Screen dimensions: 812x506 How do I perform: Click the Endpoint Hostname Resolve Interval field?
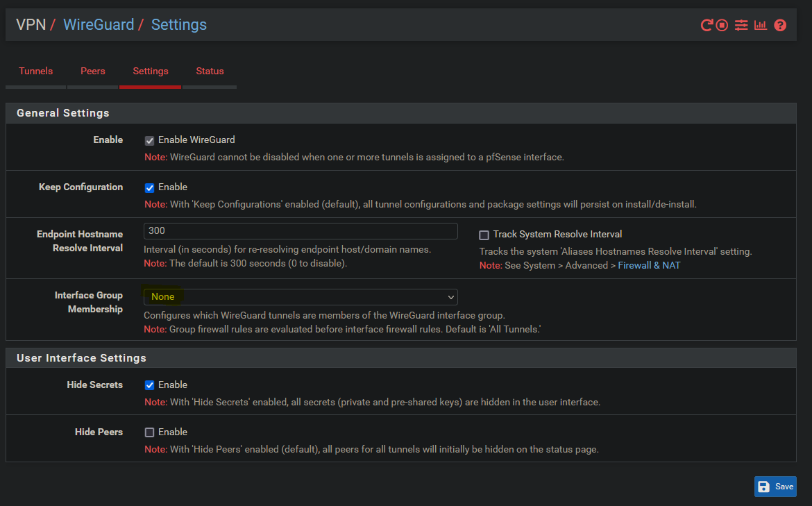[x=301, y=231]
